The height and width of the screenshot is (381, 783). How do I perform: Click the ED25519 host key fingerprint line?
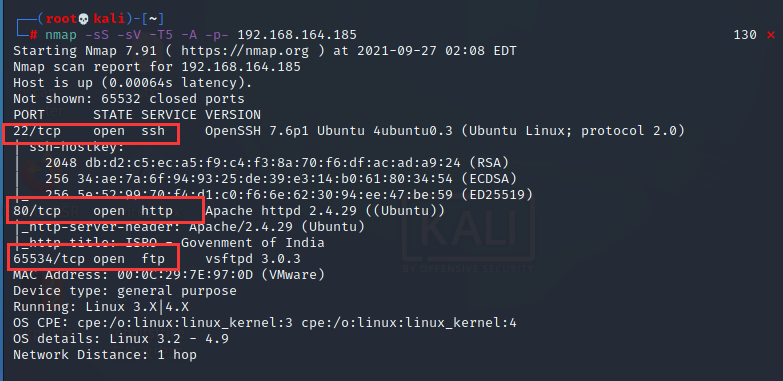[x=289, y=195]
